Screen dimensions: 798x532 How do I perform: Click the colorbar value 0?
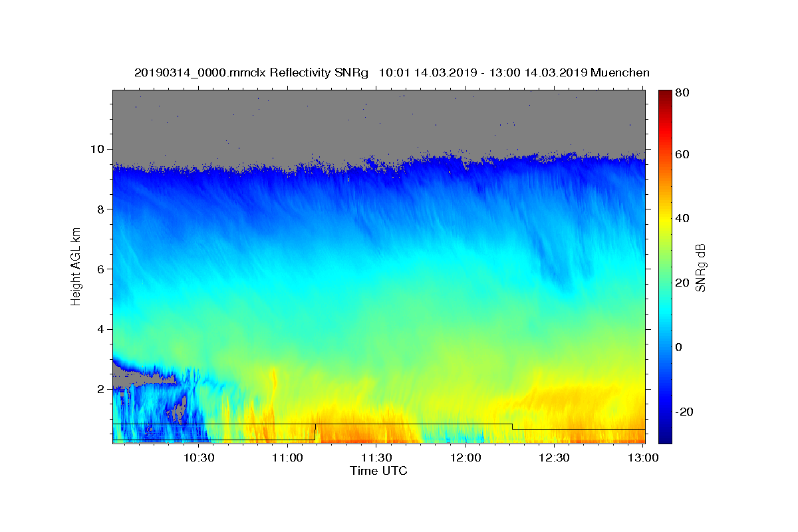coord(680,347)
